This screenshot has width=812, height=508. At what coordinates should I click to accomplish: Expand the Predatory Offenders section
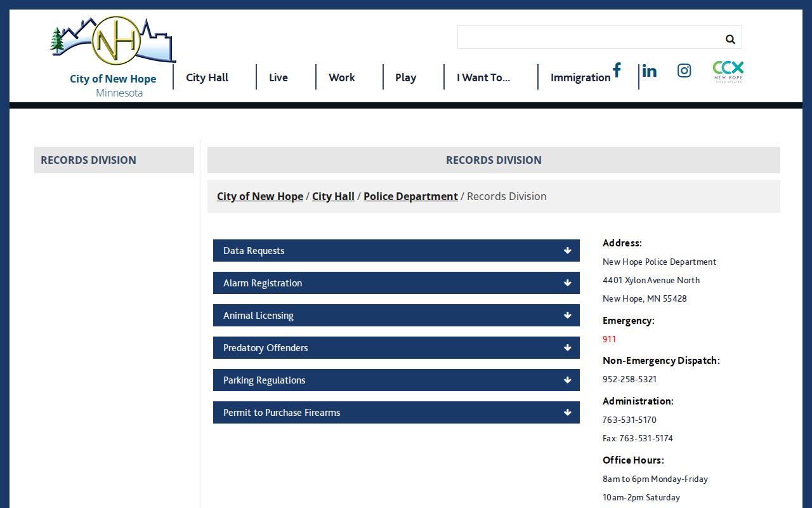pos(396,348)
